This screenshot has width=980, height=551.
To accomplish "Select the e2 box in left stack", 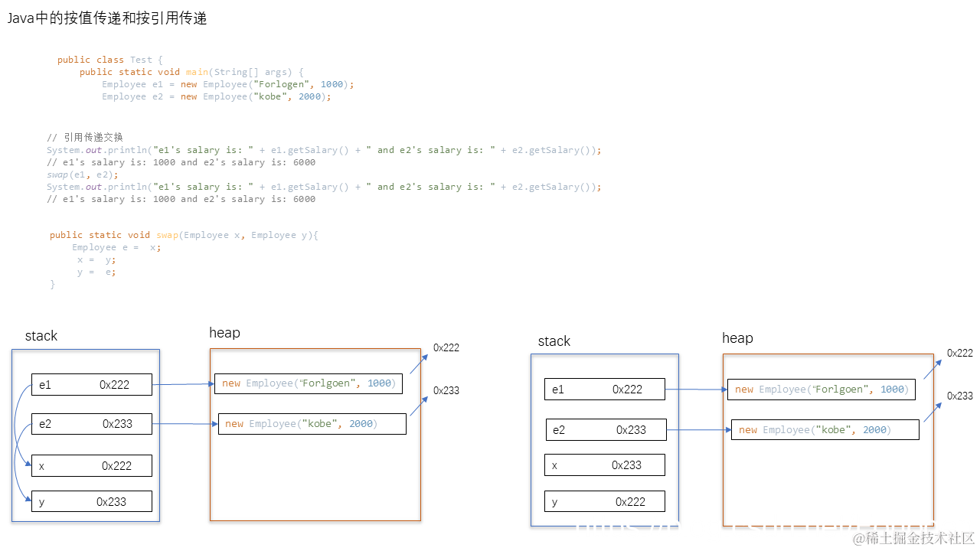I will (x=92, y=423).
